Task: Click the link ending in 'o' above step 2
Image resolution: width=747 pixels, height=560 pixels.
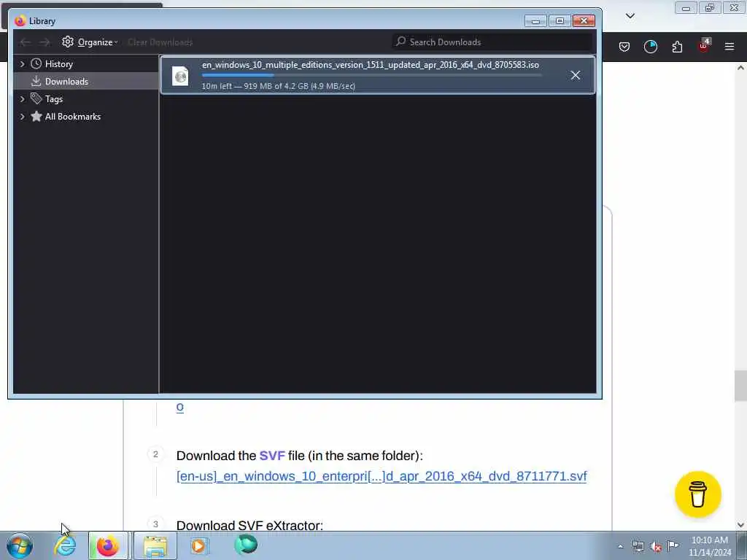Action: (x=179, y=407)
